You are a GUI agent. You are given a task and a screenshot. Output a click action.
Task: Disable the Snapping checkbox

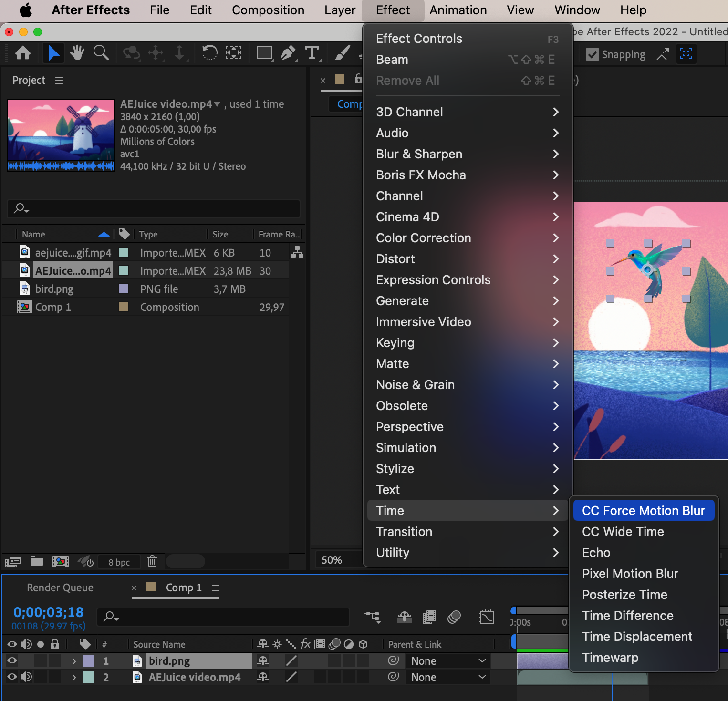[x=593, y=54]
